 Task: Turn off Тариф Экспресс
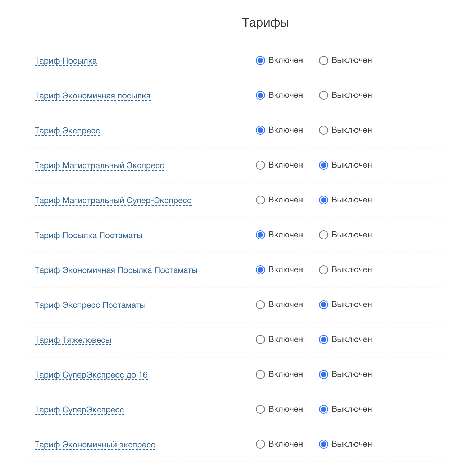324,131
